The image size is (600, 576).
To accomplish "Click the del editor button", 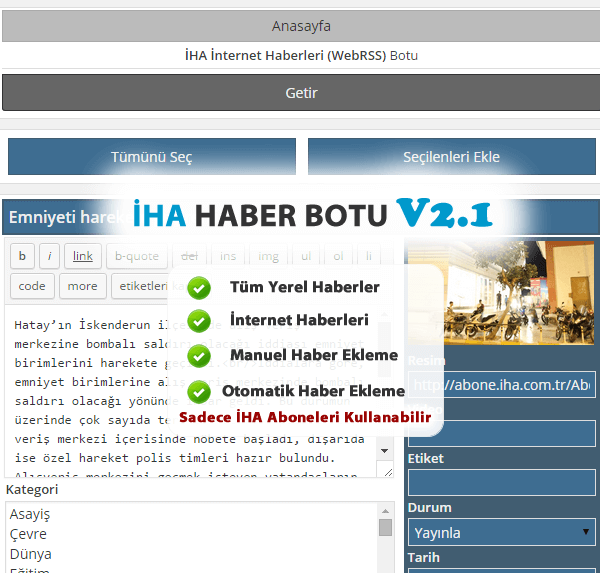I will click(189, 256).
